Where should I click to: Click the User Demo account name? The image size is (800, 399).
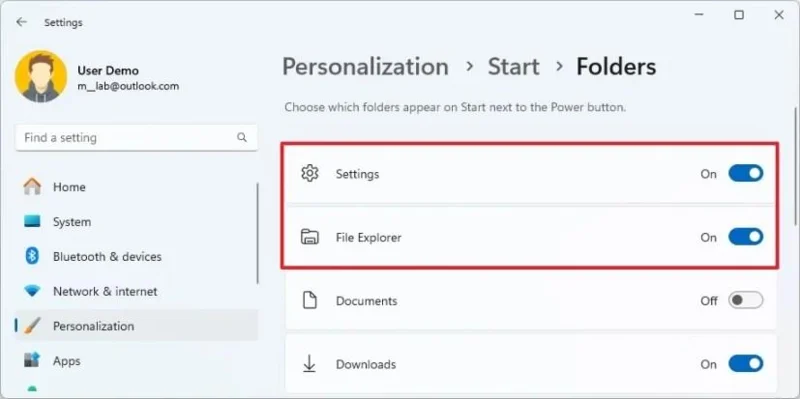coord(108,71)
